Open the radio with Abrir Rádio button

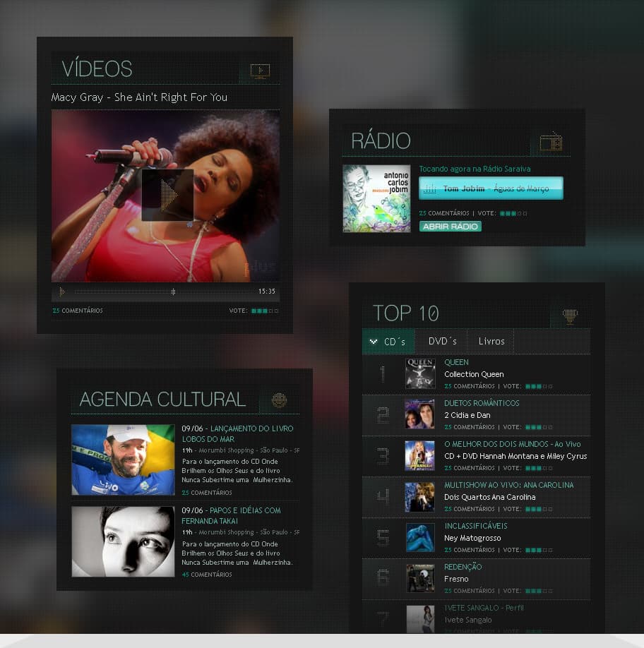coord(450,227)
